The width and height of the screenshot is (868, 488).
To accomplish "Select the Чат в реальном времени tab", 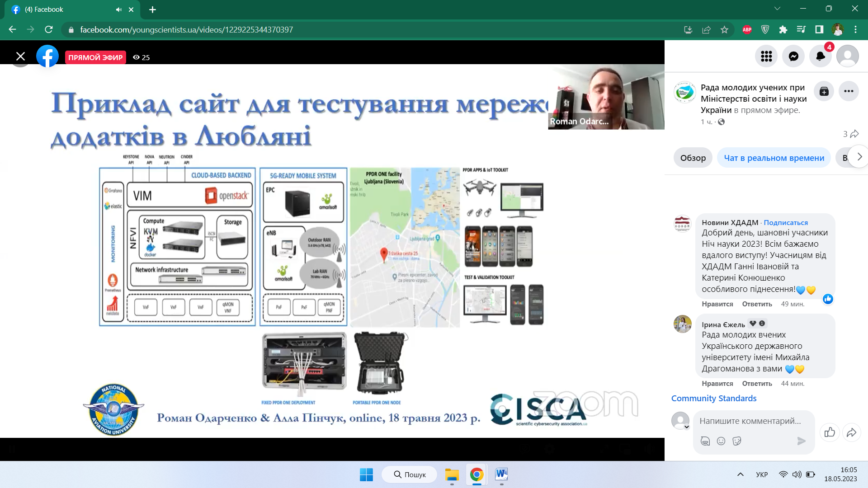I will tap(774, 158).
